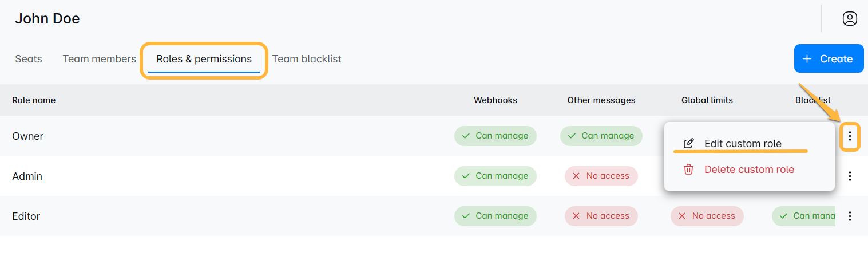
Task: Switch to the Seats tab
Action: [x=29, y=59]
